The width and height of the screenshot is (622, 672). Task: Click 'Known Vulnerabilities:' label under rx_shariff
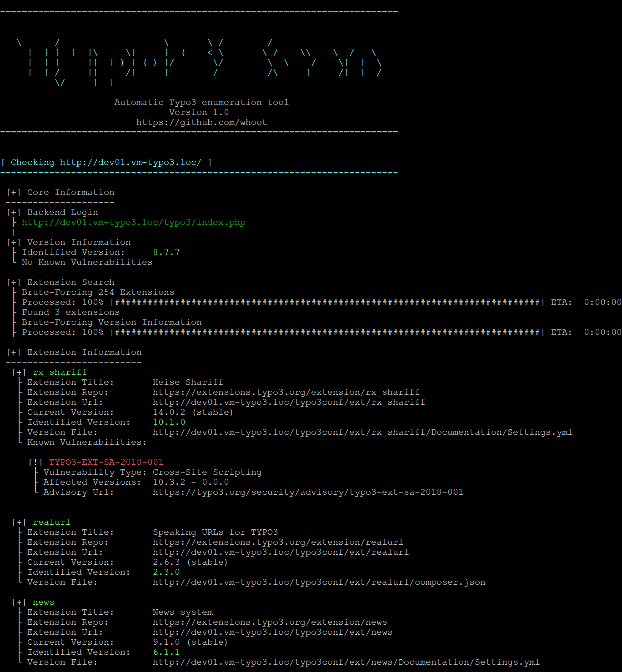coord(87,442)
